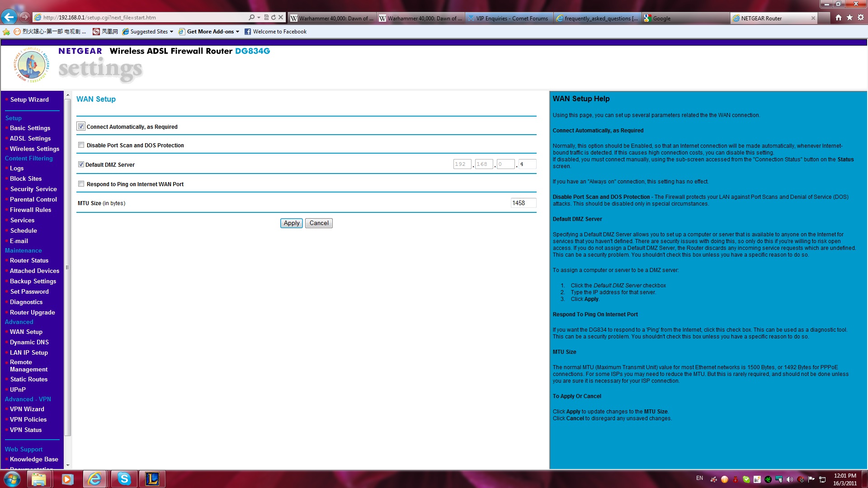This screenshot has width=868, height=488.
Task: Open Router Status in the sidebar
Action: click(x=29, y=260)
